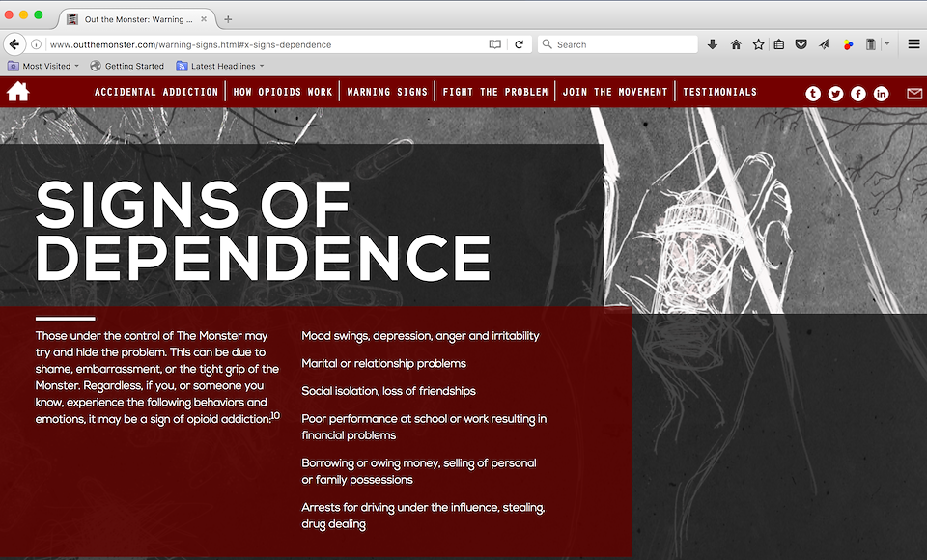Click 'Mood swings, depression, anger and irritability' text
Viewport: 927px width, 560px height.
tap(420, 336)
